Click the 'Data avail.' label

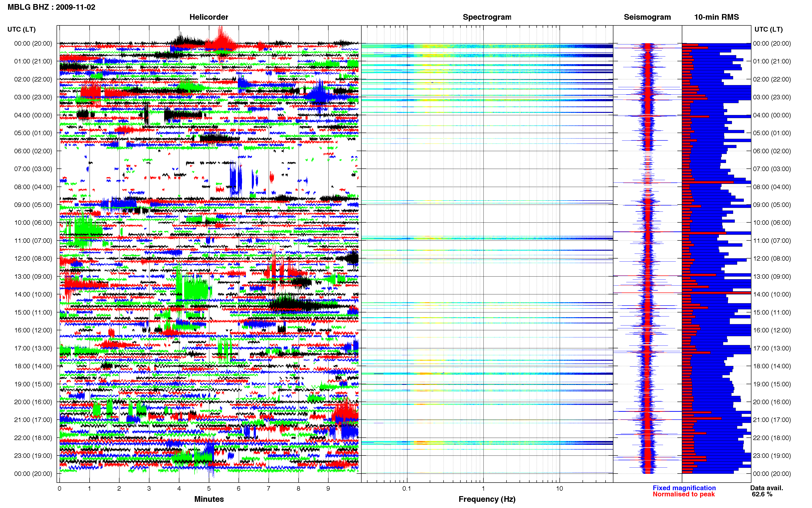pyautogui.click(x=767, y=488)
